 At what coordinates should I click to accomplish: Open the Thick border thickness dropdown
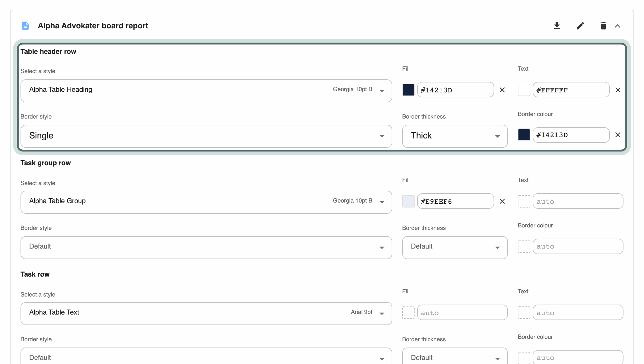(455, 136)
